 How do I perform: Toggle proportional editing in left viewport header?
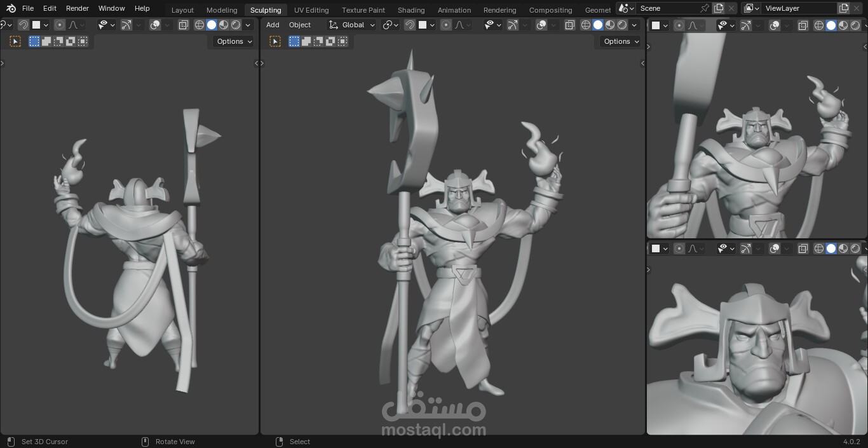click(60, 25)
